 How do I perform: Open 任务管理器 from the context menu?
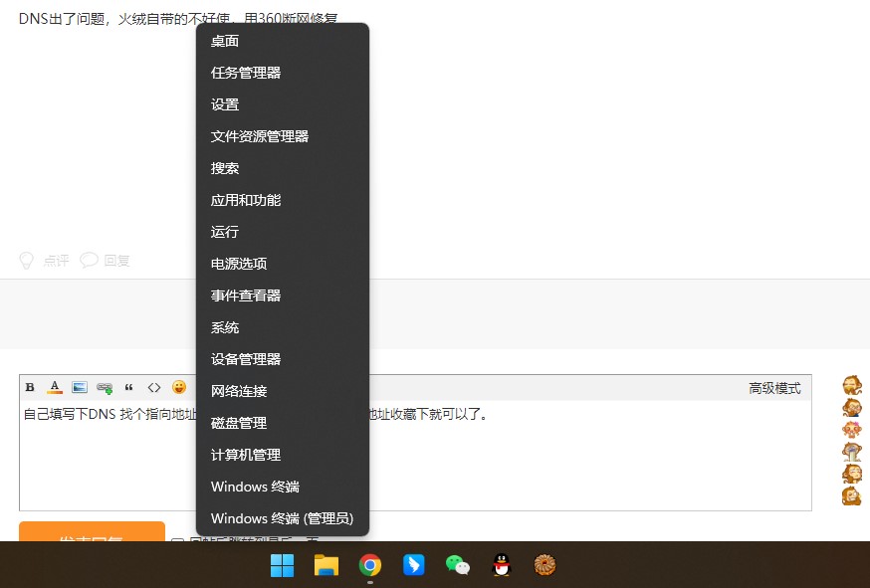(247, 73)
